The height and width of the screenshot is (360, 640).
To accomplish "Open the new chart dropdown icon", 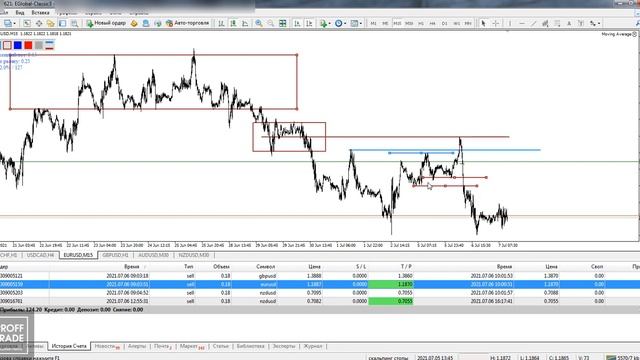I will [9, 23].
